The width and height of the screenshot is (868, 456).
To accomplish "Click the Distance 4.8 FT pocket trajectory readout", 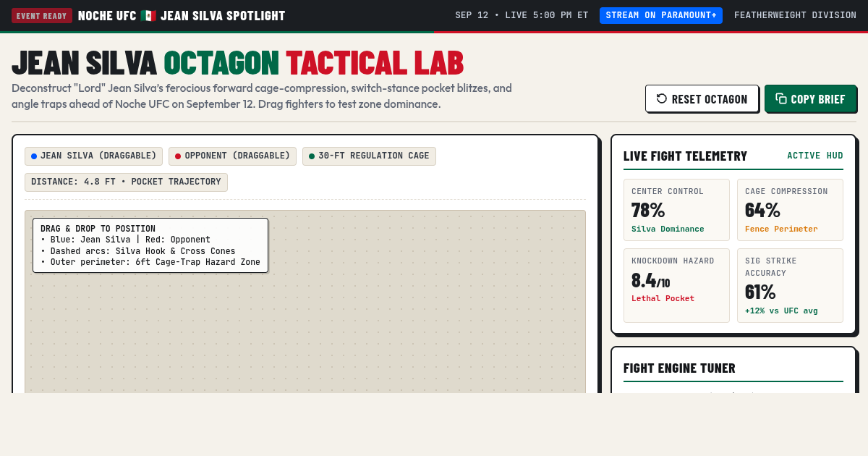I will point(126,182).
